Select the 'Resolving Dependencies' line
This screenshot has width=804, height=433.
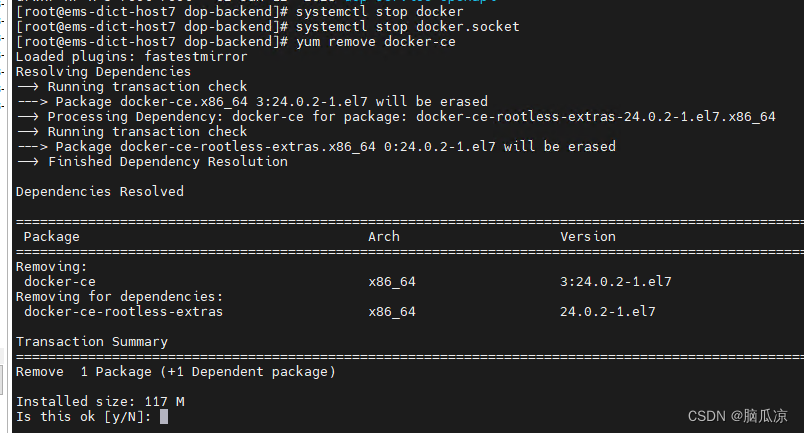103,71
